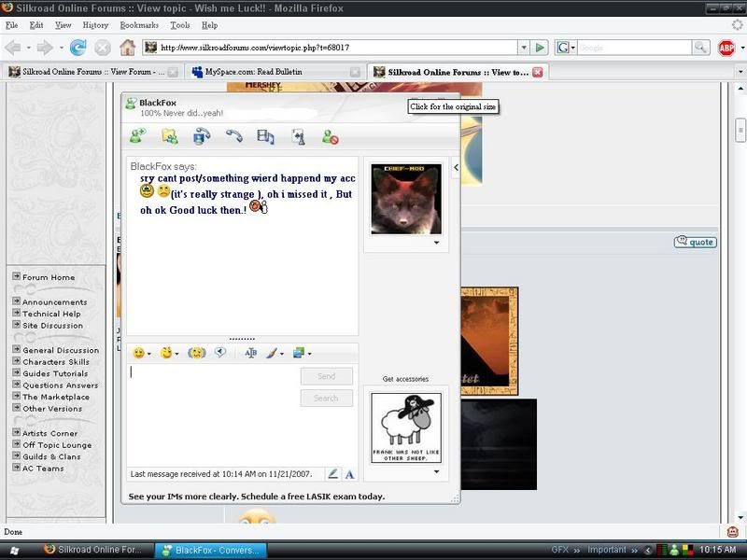747x560 pixels.
Task: Switch to text typing mode (A icon)
Action: coord(349,474)
